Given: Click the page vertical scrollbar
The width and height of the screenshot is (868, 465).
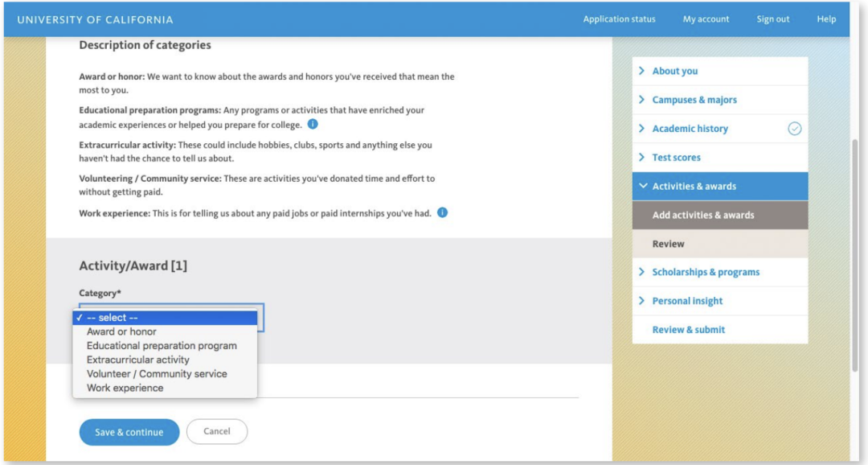Looking at the screenshot, I should pyautogui.click(x=855, y=255).
